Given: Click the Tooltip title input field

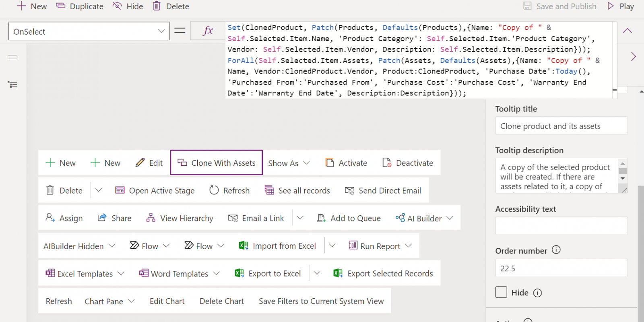Looking at the screenshot, I should click(561, 126).
